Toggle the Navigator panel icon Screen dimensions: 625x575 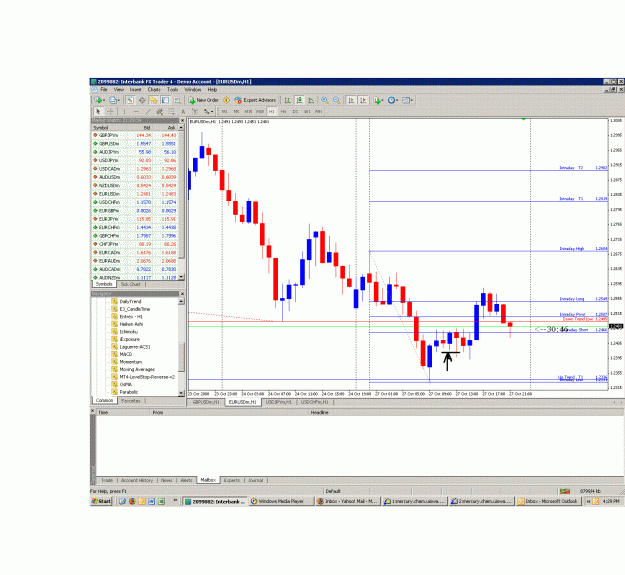[153, 100]
